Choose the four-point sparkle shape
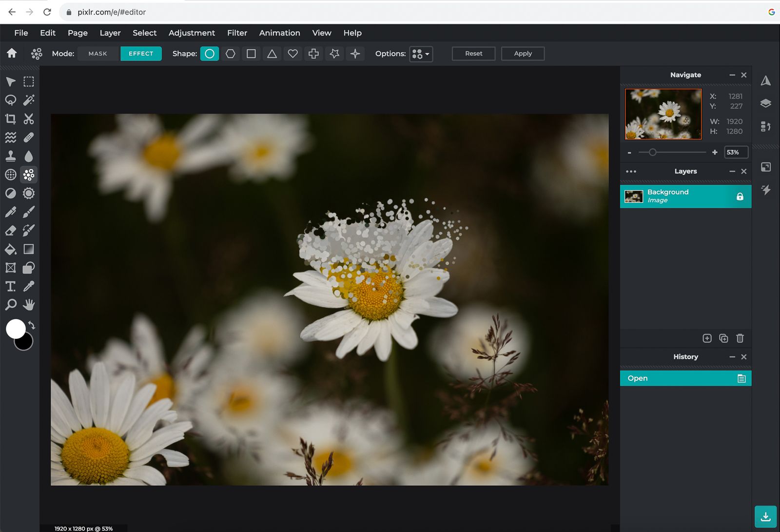The image size is (780, 532). 355,54
